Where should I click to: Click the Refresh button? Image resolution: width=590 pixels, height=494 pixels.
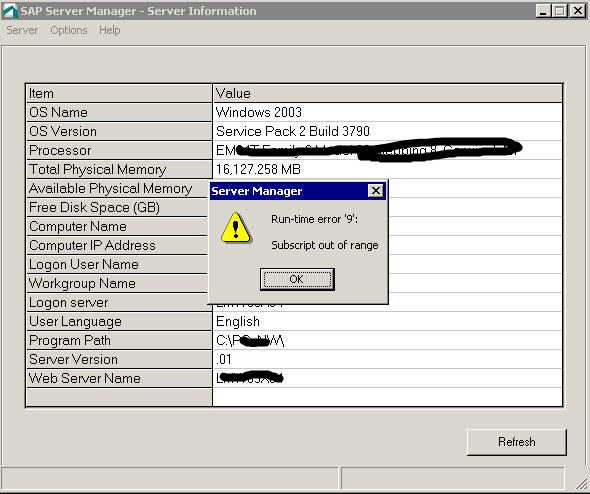click(x=517, y=442)
